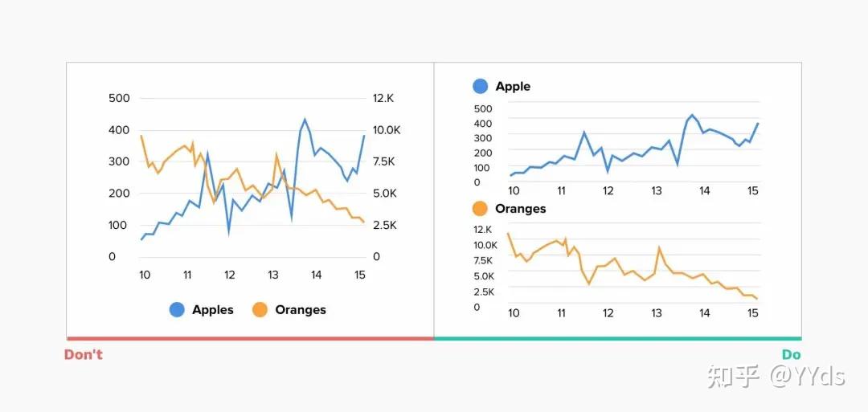The width and height of the screenshot is (868, 412).
Task: Click the "400" axis label in the Apple chart
Action: 483,123
